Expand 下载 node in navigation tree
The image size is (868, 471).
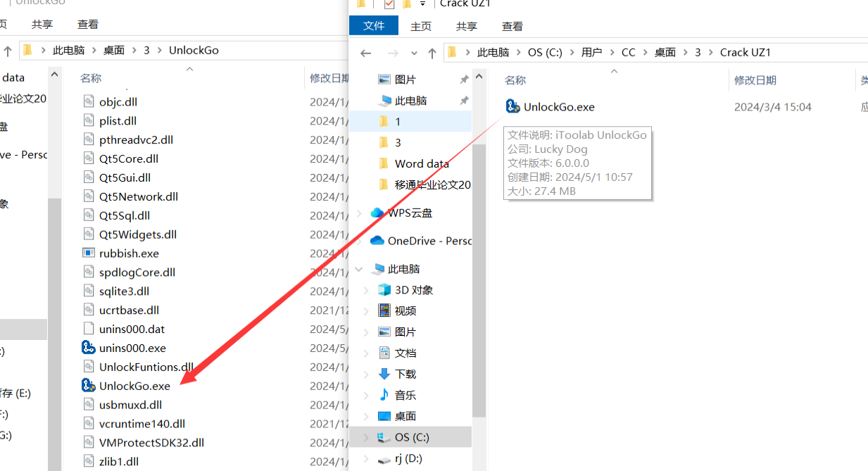(366, 374)
